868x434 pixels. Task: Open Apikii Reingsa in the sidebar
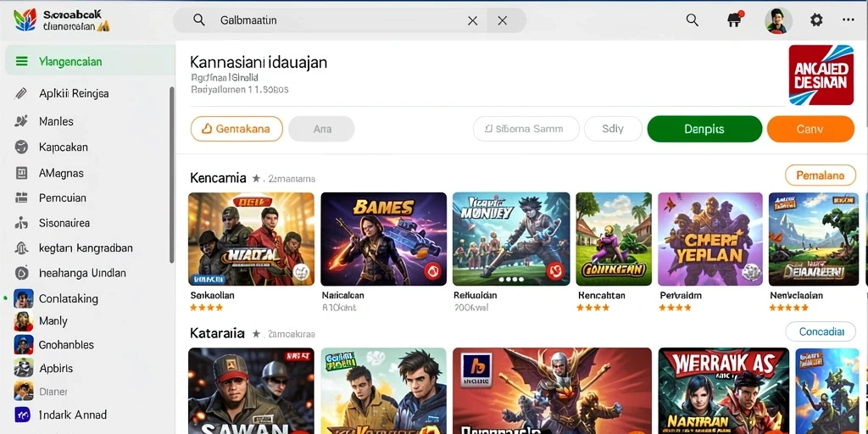74,93
